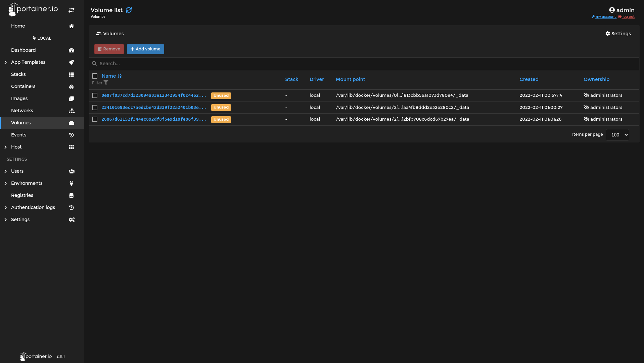Click the App Templates rocket icon

(72, 62)
